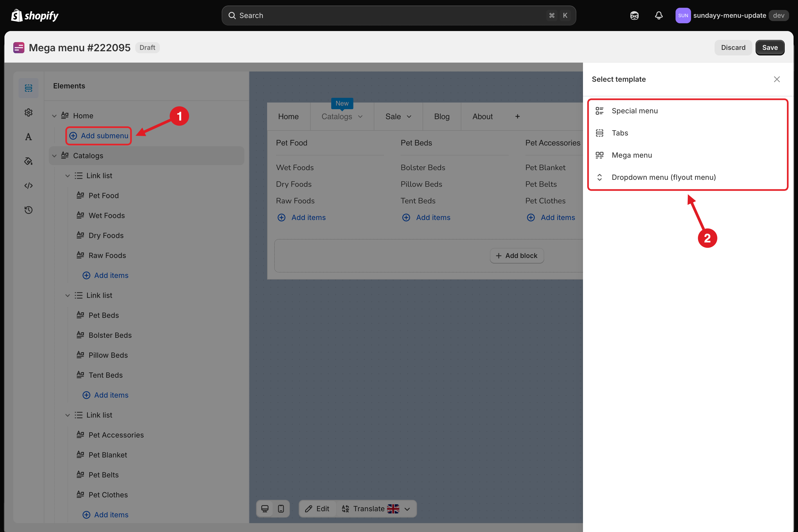Switch to mobile preview icon
798x532 pixels.
click(281, 509)
